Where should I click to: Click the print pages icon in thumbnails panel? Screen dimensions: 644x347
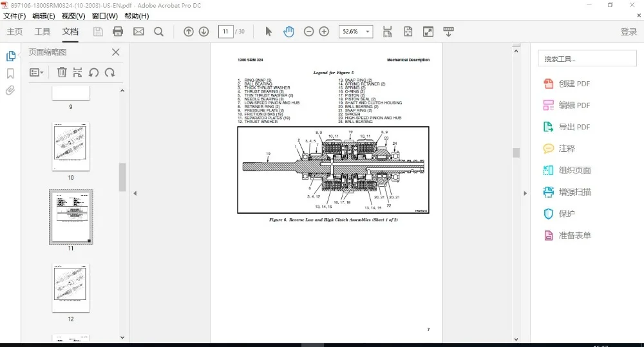[77, 73]
